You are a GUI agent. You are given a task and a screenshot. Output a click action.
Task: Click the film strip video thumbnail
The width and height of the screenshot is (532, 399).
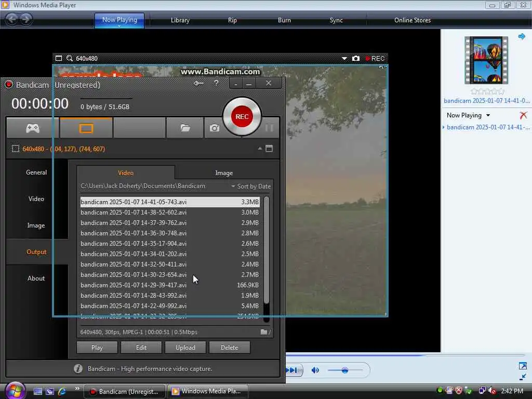(486, 60)
